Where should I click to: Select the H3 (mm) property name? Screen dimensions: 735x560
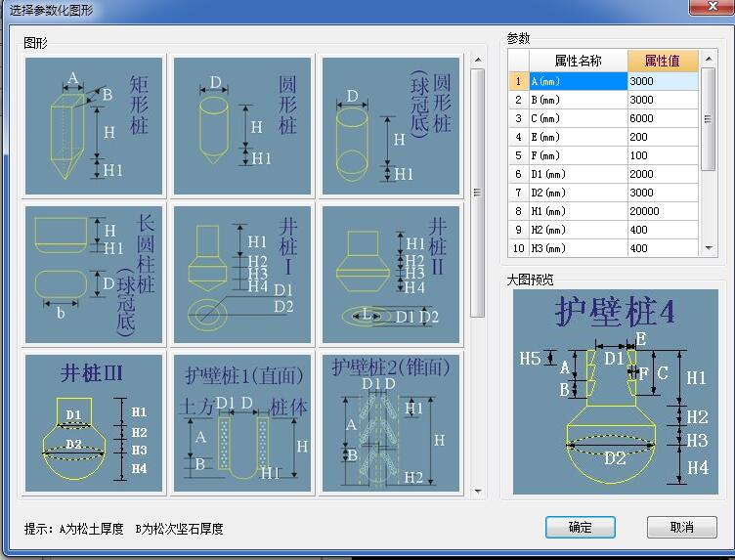579,248
